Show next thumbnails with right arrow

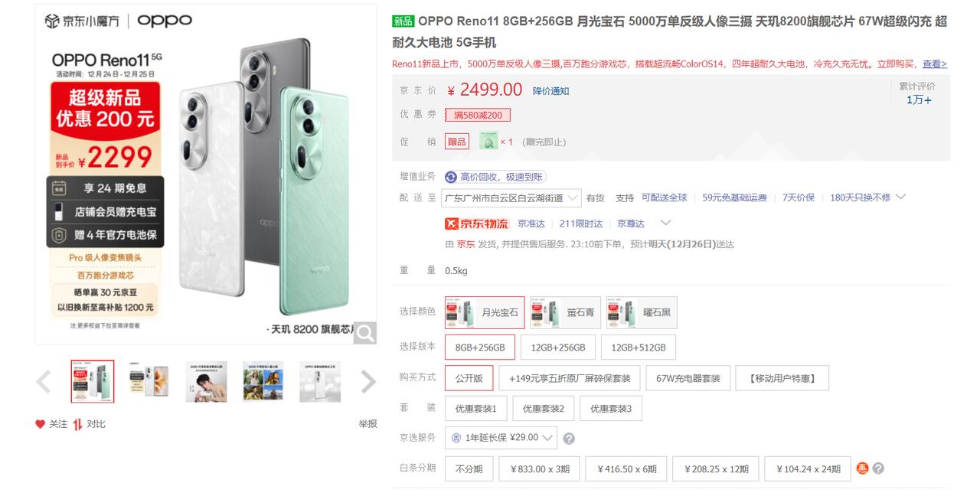point(368,381)
